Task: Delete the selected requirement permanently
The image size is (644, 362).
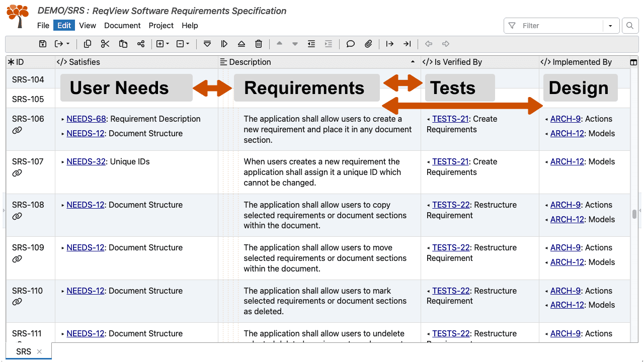Action: pos(259,44)
